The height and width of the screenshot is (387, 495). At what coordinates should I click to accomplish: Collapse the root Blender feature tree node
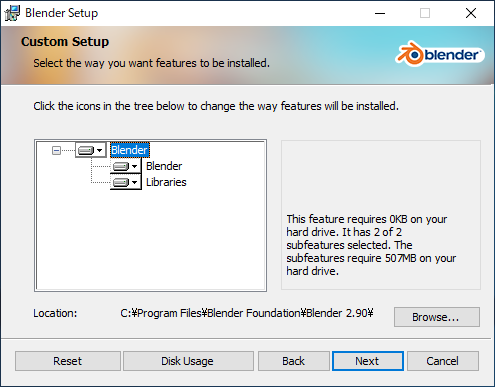(x=56, y=151)
